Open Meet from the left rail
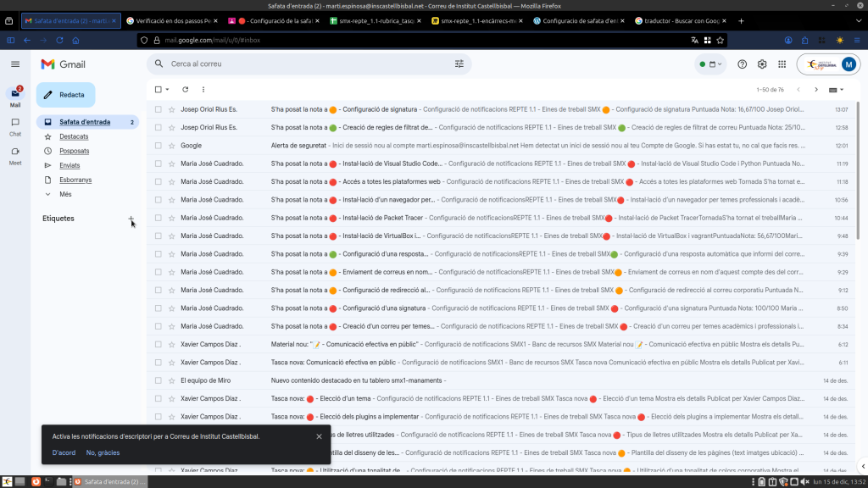868x488 pixels. point(15,155)
